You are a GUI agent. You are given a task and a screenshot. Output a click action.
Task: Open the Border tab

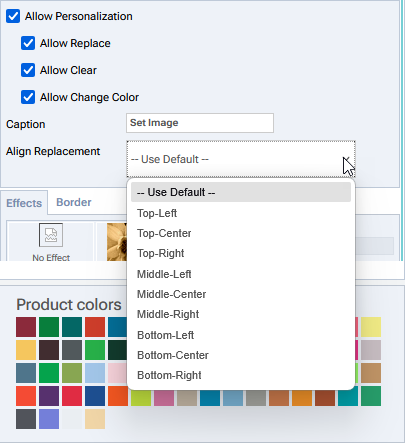click(x=74, y=202)
